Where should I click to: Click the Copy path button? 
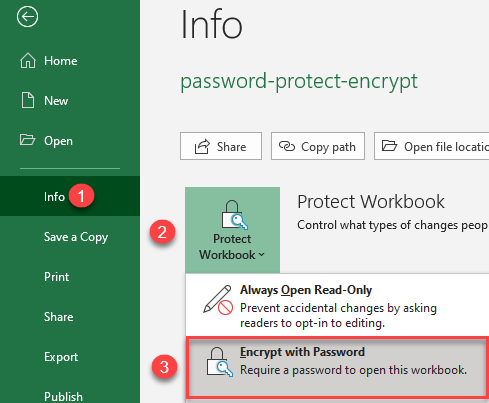point(318,146)
